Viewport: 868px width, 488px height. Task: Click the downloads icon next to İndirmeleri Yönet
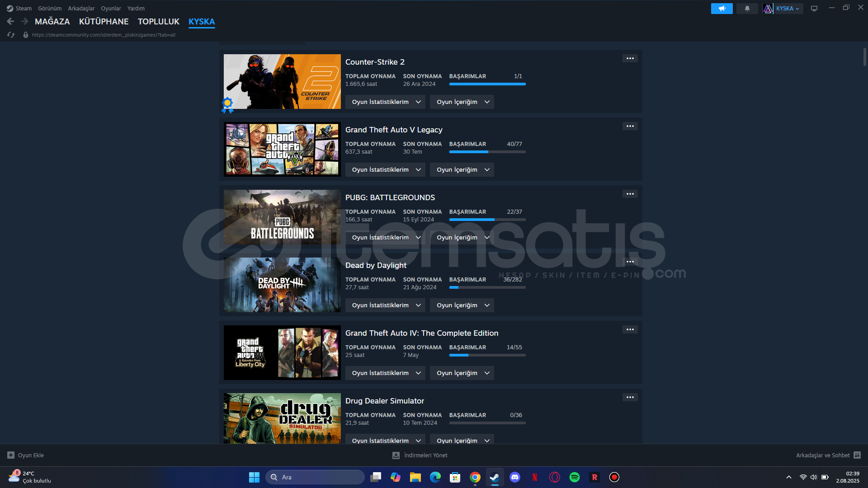pos(396,455)
